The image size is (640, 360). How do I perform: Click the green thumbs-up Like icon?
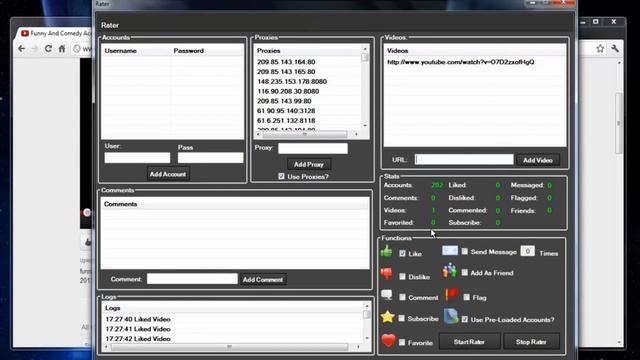point(386,251)
